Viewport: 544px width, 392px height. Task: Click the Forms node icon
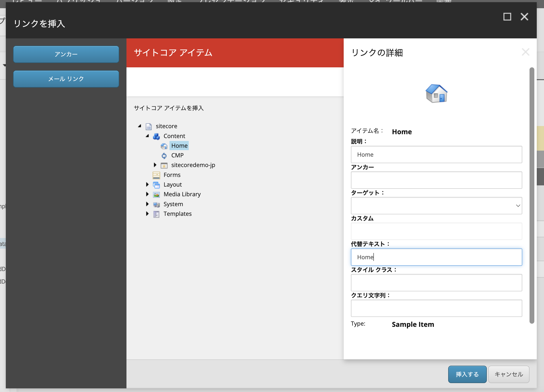(x=156, y=175)
